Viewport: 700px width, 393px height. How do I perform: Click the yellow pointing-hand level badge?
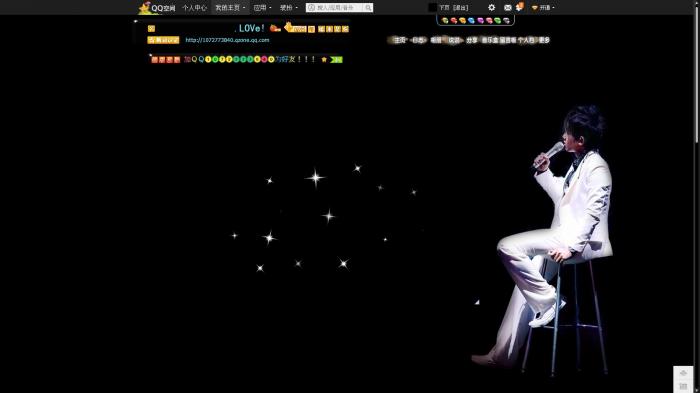click(x=296, y=28)
